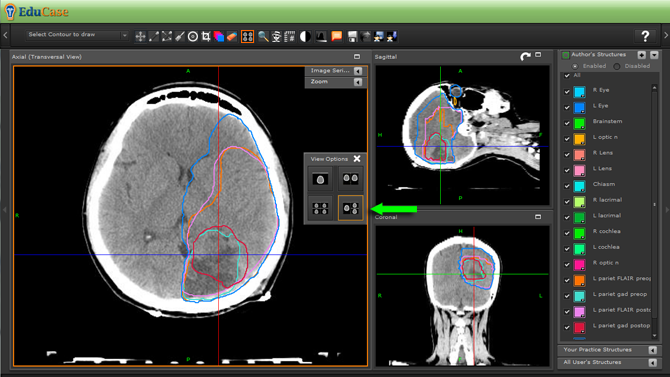
Task: Select the R cochlea structure label
Action: 606,231
